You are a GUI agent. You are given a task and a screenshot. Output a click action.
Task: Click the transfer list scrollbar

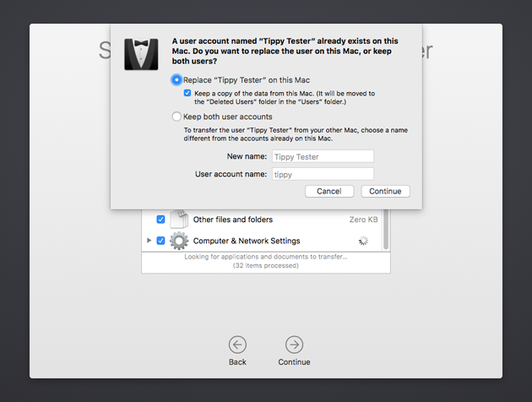click(386, 230)
